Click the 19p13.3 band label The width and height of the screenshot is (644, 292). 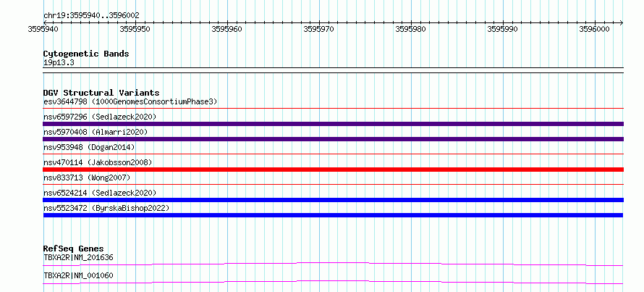click(59, 63)
